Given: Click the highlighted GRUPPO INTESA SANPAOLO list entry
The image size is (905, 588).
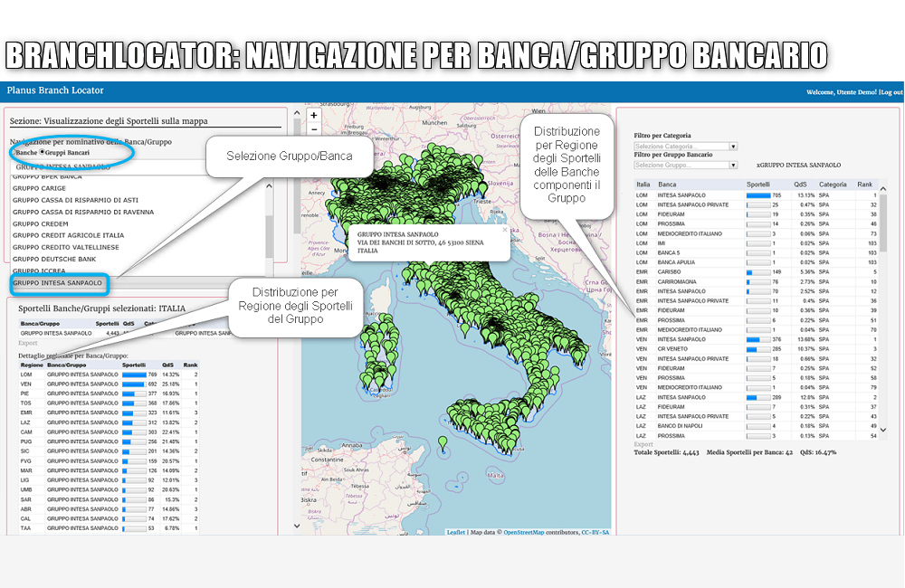Looking at the screenshot, I should tap(58, 283).
